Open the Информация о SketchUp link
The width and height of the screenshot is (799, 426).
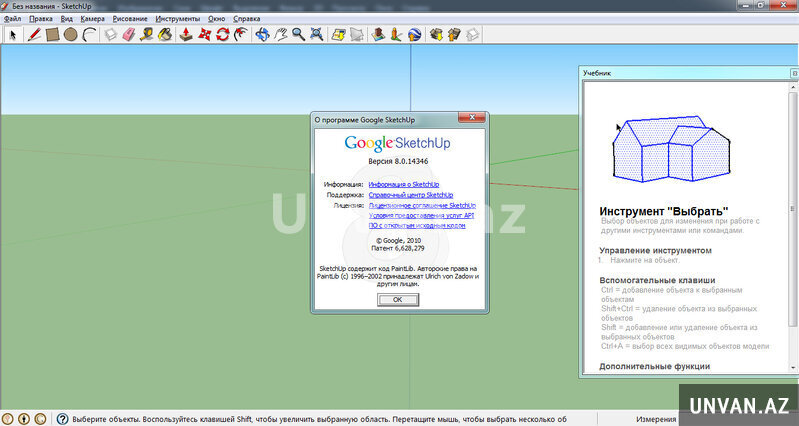point(404,185)
